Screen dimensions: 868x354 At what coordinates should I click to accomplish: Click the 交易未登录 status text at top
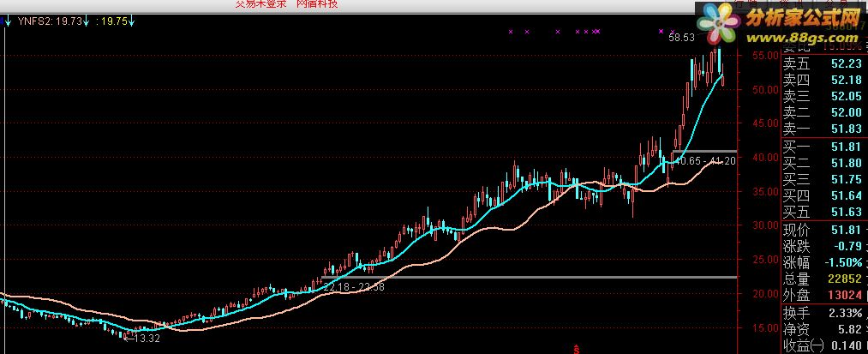[261, 4]
